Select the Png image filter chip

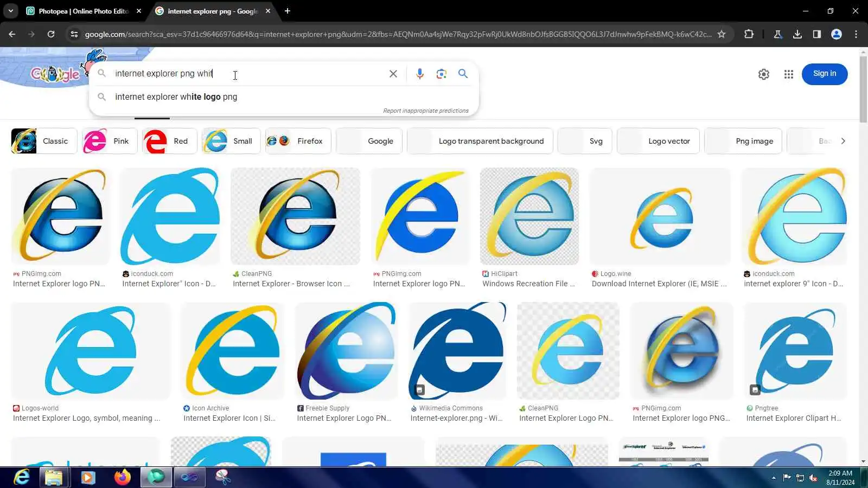click(743, 141)
